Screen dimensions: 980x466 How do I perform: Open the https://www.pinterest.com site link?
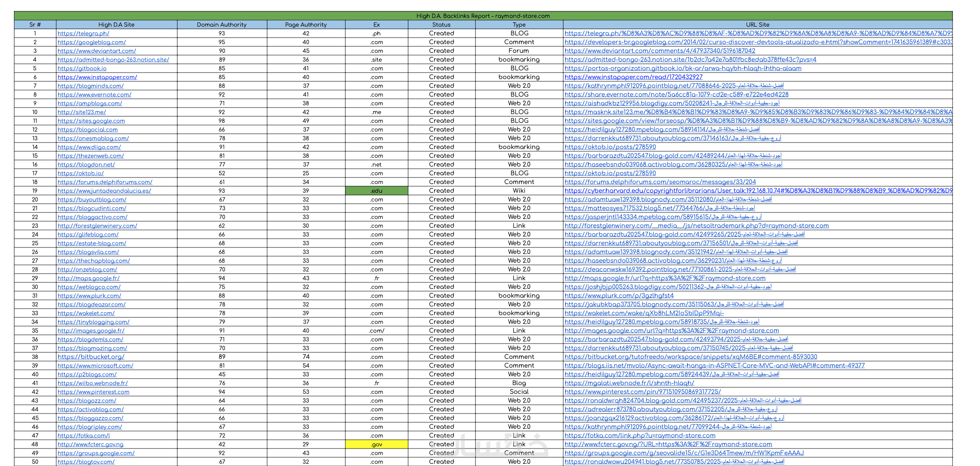click(93, 392)
